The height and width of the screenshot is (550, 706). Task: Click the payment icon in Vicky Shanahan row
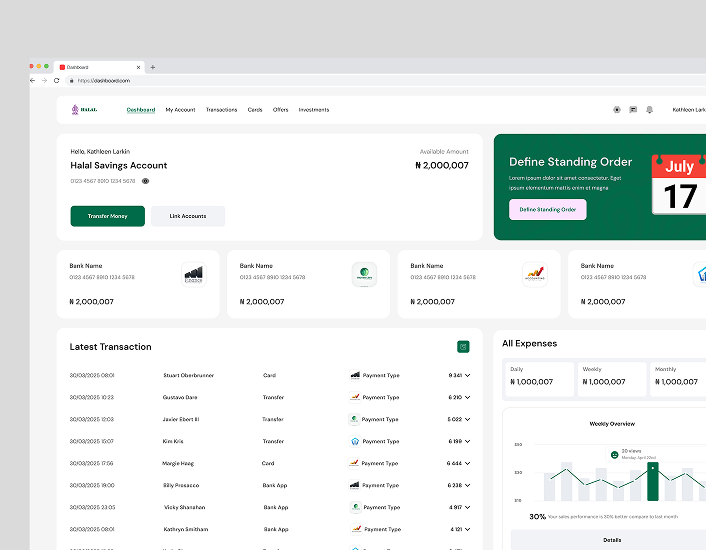pos(356,507)
